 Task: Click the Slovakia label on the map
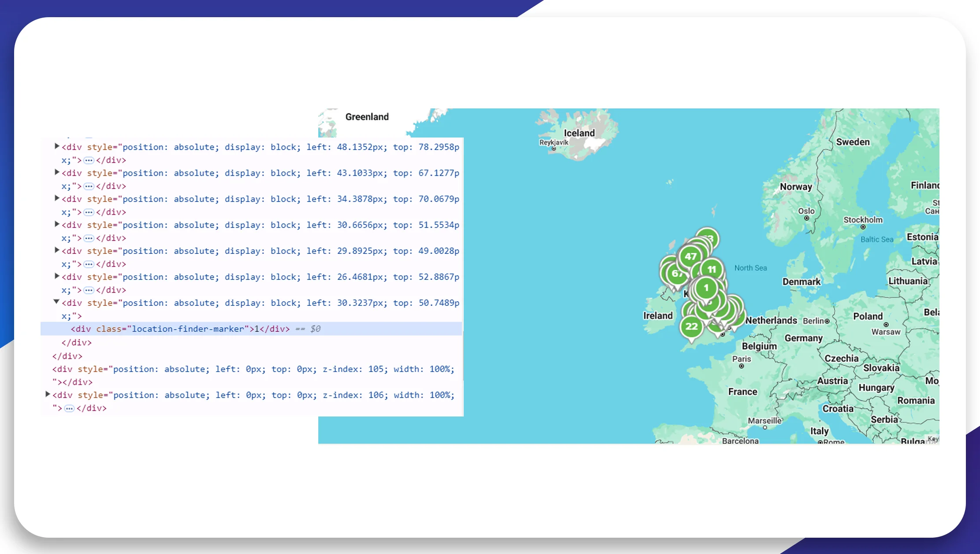[881, 368]
